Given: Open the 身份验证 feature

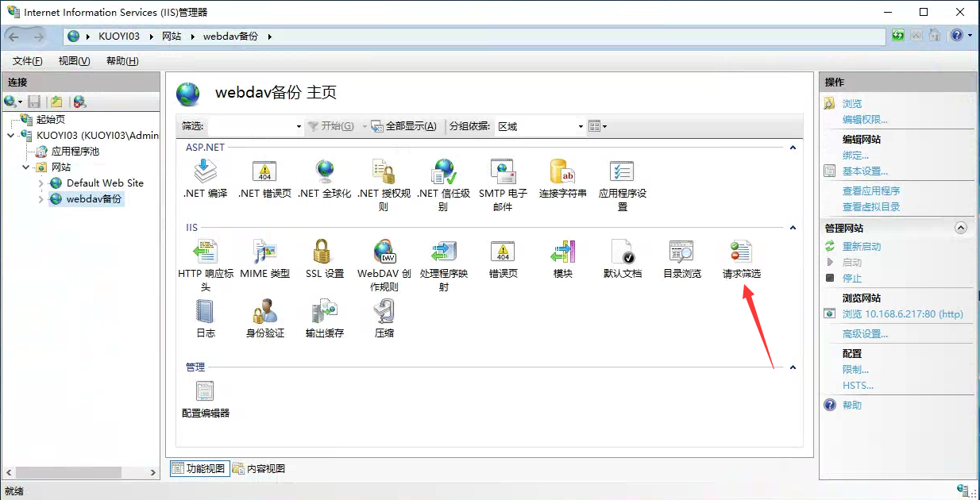Looking at the screenshot, I should pos(264,318).
